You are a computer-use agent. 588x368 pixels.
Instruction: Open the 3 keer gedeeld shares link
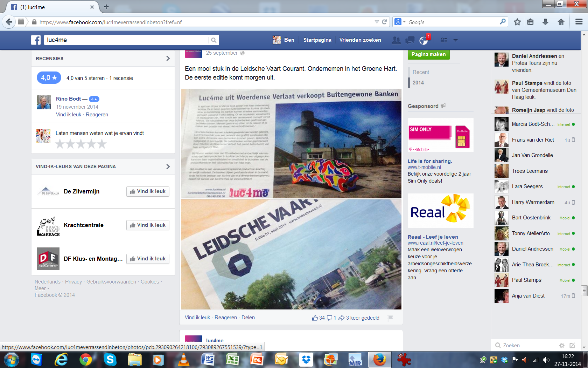pos(359,318)
